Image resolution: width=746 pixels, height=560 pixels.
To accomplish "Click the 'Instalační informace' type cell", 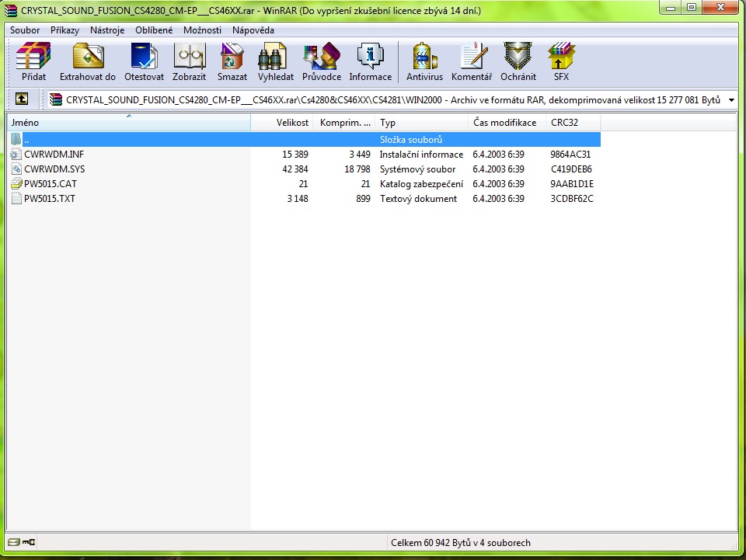I will click(421, 154).
